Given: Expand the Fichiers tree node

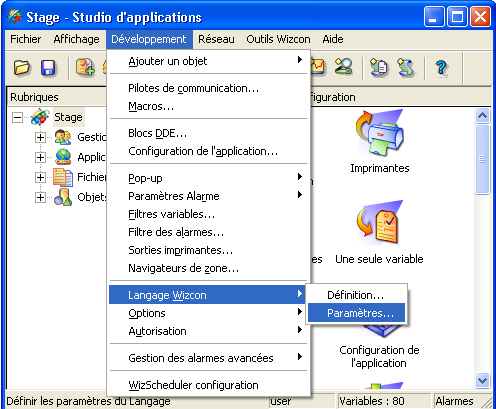Looking at the screenshot, I should (40, 177).
